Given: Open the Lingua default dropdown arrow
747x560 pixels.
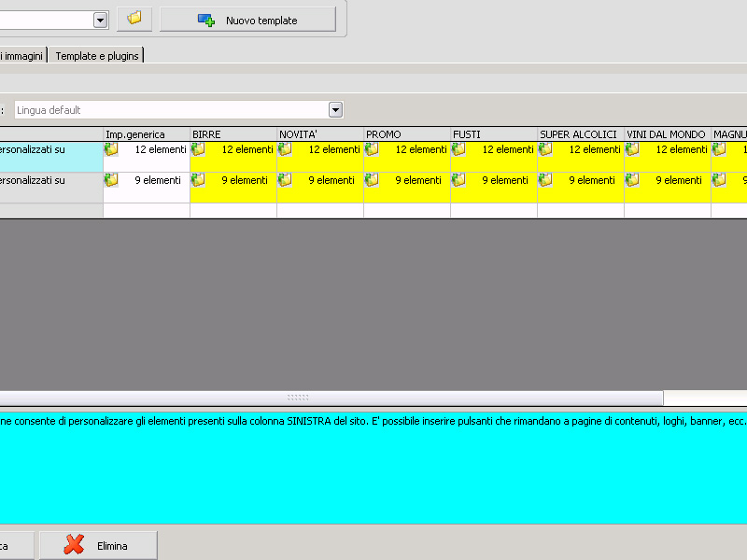Looking at the screenshot, I should click(335, 110).
